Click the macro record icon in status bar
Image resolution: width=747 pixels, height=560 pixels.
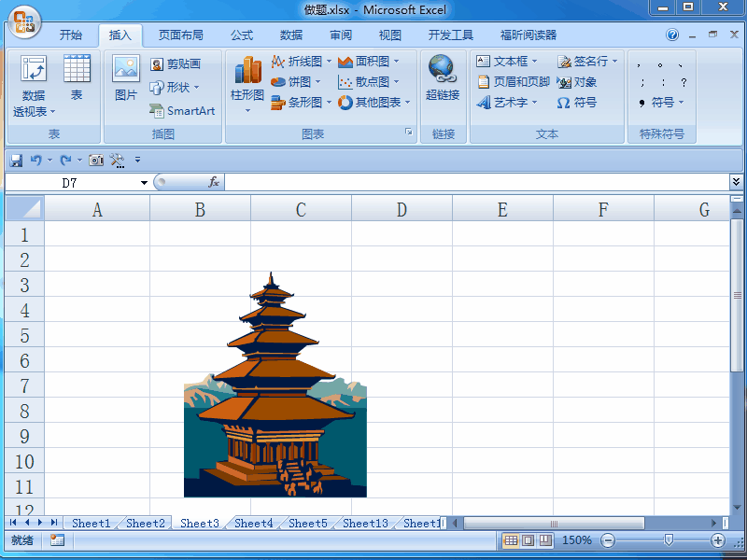pyautogui.click(x=57, y=540)
